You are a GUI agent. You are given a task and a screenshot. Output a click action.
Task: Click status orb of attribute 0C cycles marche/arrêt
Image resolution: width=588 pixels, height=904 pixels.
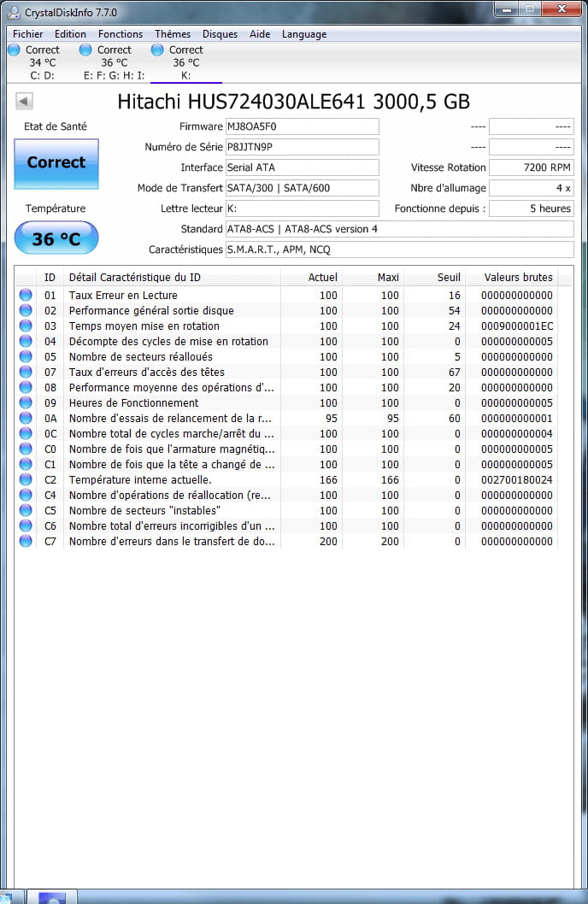point(26,433)
